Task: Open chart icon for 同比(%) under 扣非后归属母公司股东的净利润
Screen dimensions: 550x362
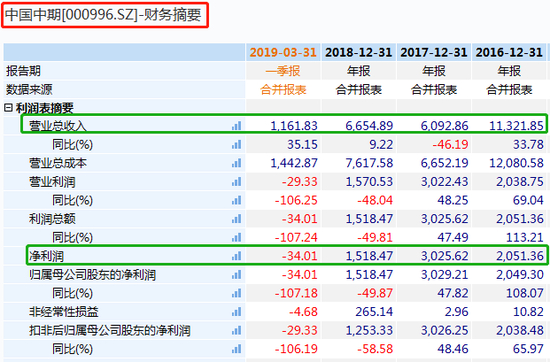Action: pyautogui.click(x=236, y=349)
